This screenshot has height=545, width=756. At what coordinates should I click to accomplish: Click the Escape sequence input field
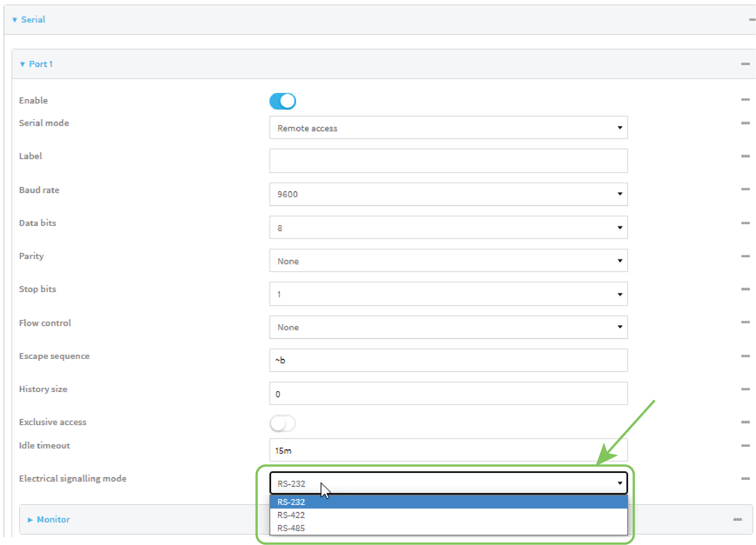pyautogui.click(x=448, y=360)
